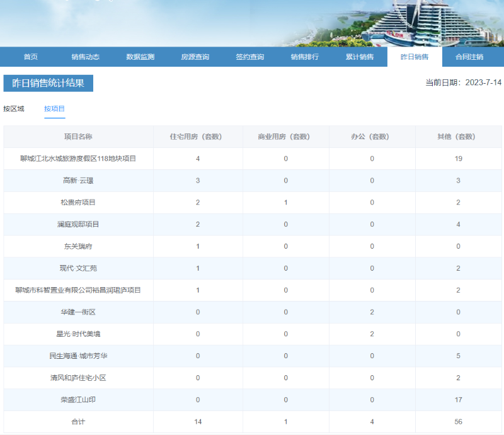Click the 住宅用房（套数） column header
The width and height of the screenshot is (504, 435).
tap(197, 137)
